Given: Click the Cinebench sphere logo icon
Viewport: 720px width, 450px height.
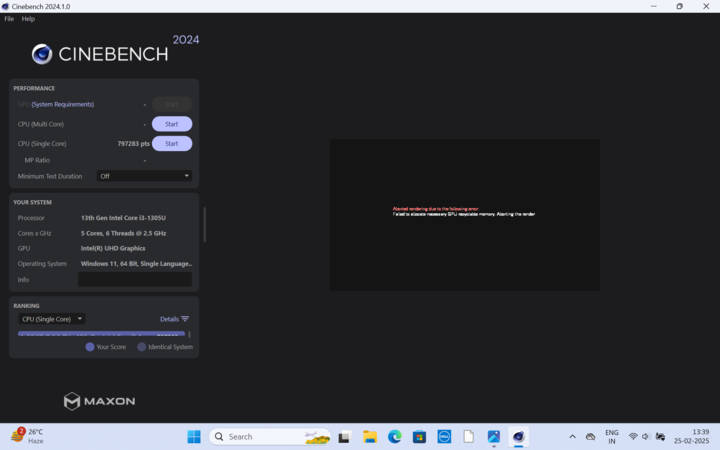Looking at the screenshot, I should point(42,54).
